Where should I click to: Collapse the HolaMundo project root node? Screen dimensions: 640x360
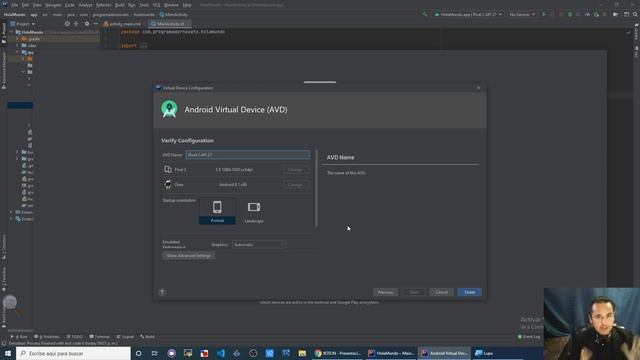(11, 32)
